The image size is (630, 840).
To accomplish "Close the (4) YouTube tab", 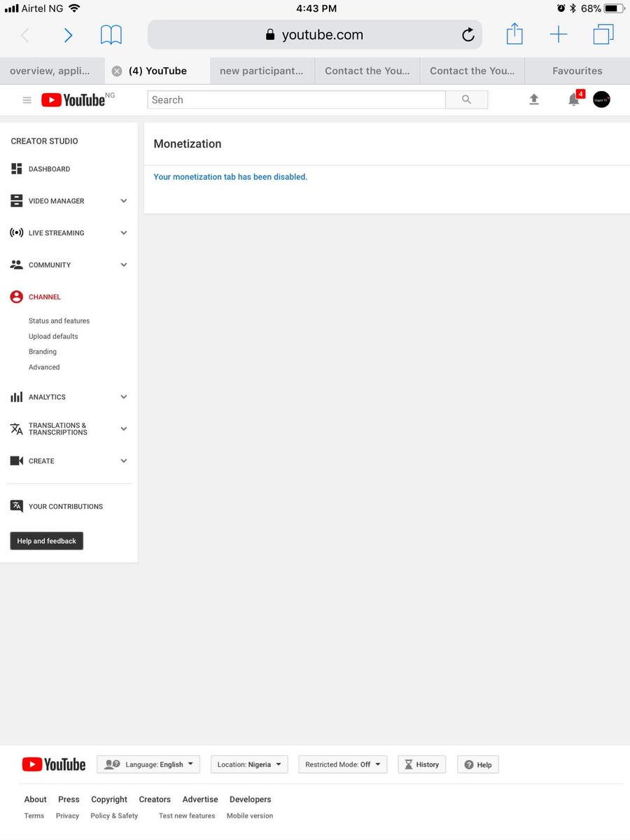I will point(117,71).
